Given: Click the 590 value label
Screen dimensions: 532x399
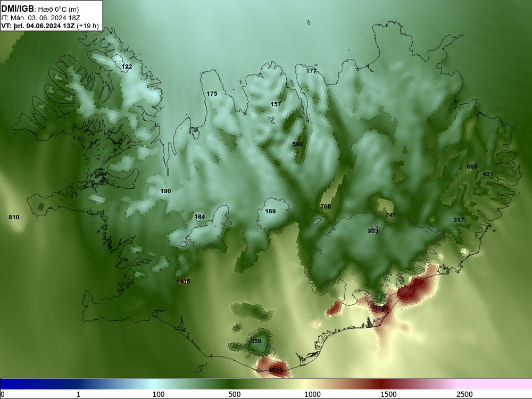Looking at the screenshot, I should (297, 144).
